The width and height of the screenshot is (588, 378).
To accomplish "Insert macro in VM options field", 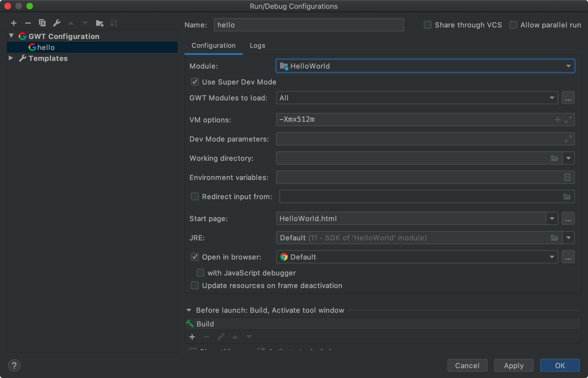I will pyautogui.click(x=558, y=120).
